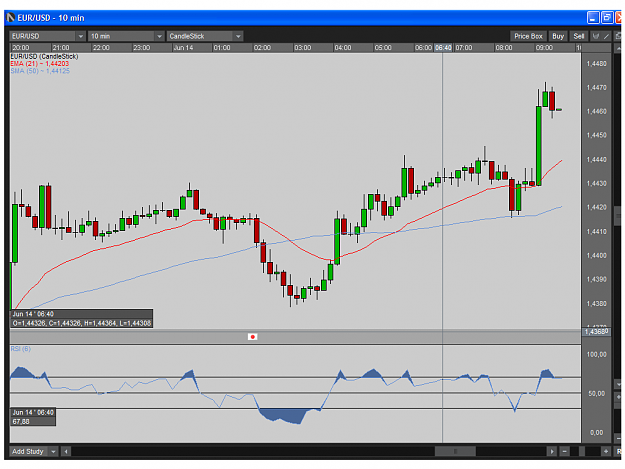625x469 pixels.
Task: Click the Add Study button
Action: coord(28,451)
